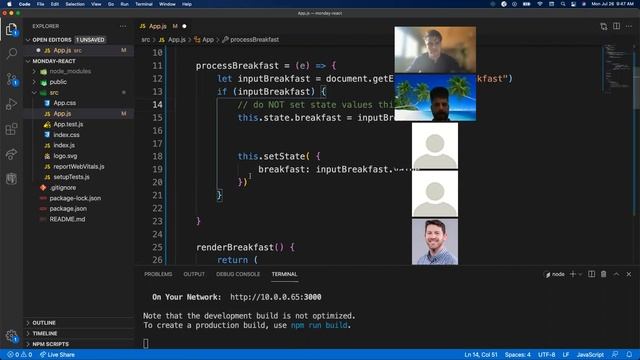Open Wi-Fi status in menu bar
640x360 pixels.
540,4
